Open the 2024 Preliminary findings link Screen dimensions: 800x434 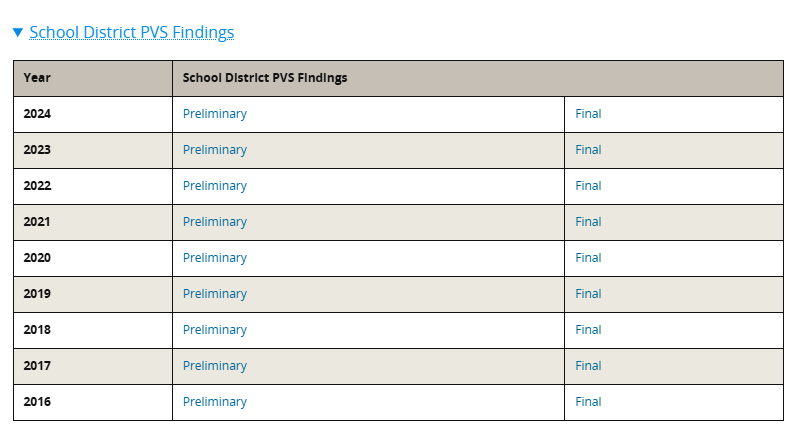point(215,114)
